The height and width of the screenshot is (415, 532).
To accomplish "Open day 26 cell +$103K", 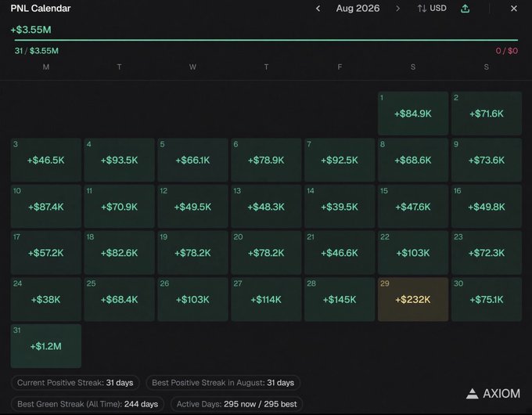I will (x=192, y=299).
